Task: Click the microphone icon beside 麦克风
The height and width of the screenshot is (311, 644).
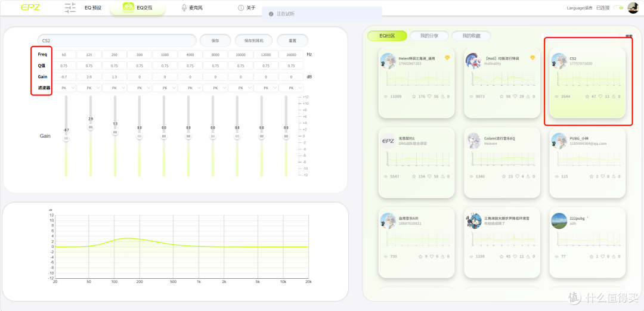Action: click(184, 8)
